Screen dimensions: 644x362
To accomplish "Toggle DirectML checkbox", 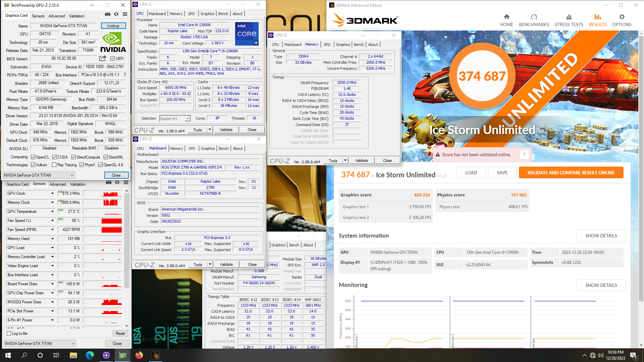I will pos(106,157).
